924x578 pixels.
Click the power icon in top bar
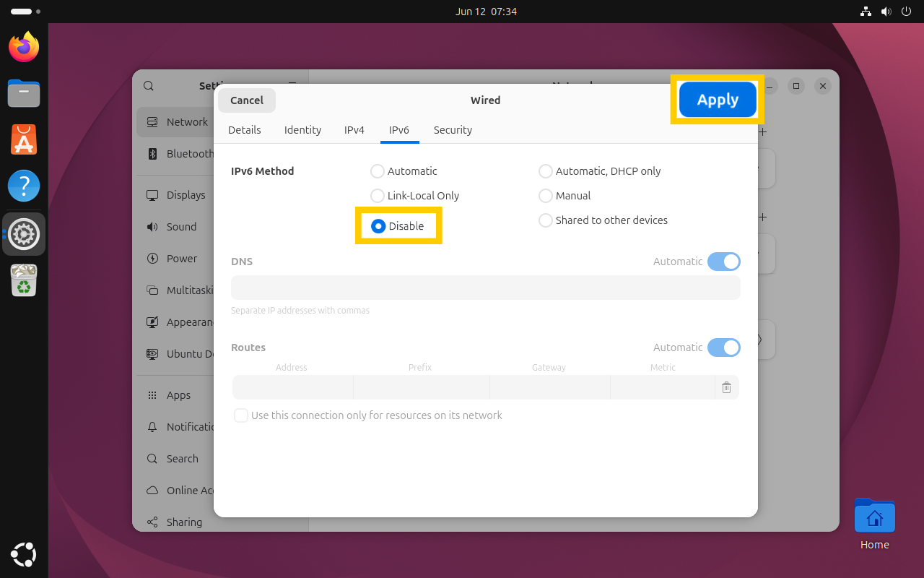907,12
